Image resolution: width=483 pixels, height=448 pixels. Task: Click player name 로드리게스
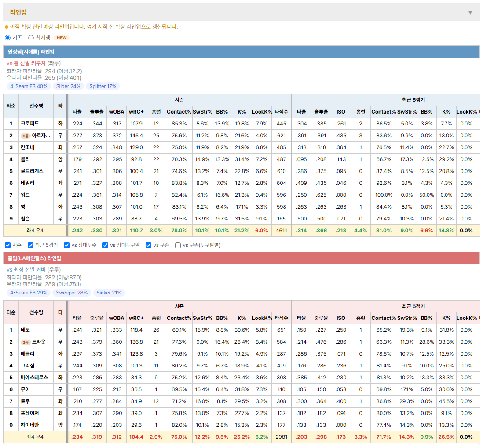coord(32,171)
